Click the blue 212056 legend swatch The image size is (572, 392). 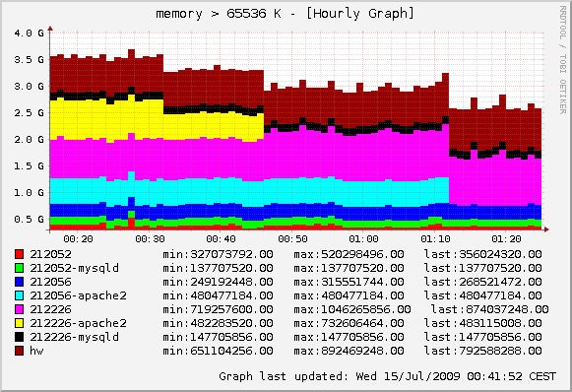pyautogui.click(x=20, y=282)
